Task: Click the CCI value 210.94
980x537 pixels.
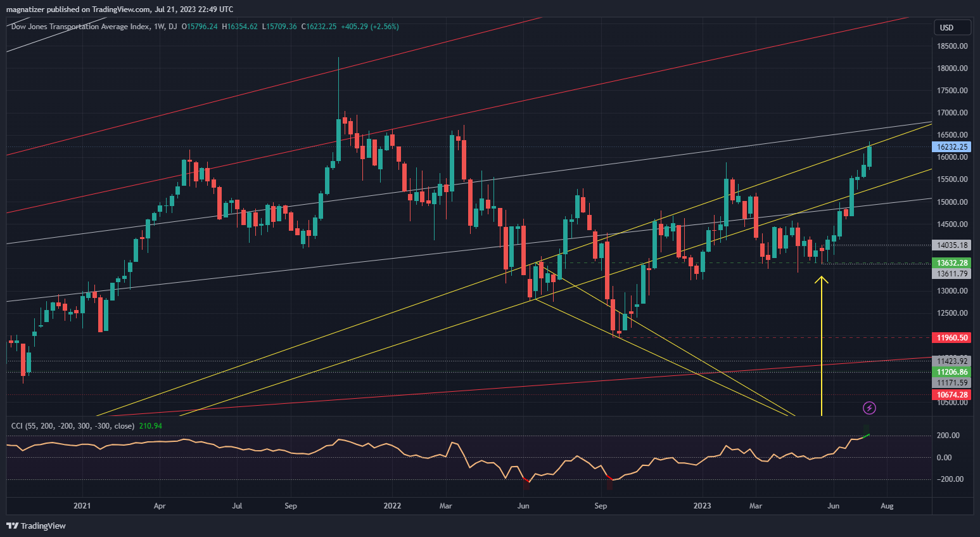Action: [x=151, y=426]
